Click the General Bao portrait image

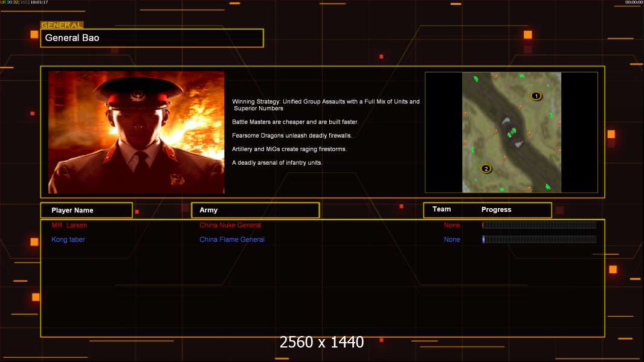click(137, 132)
